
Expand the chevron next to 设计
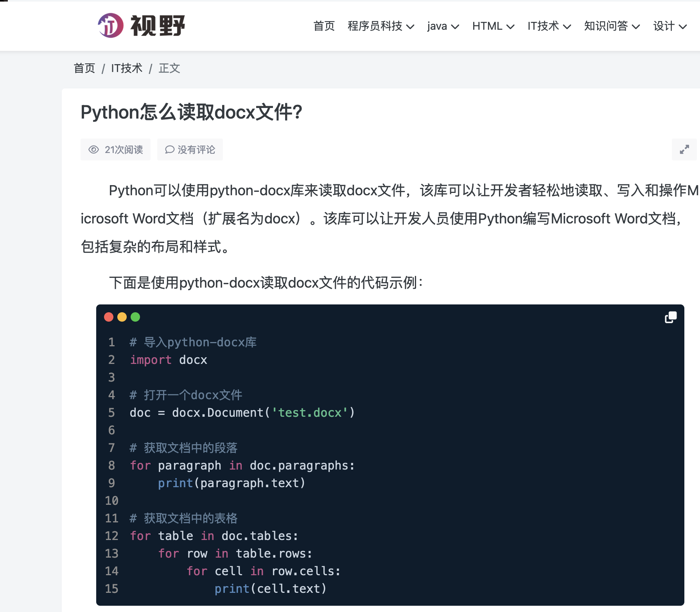click(x=683, y=27)
